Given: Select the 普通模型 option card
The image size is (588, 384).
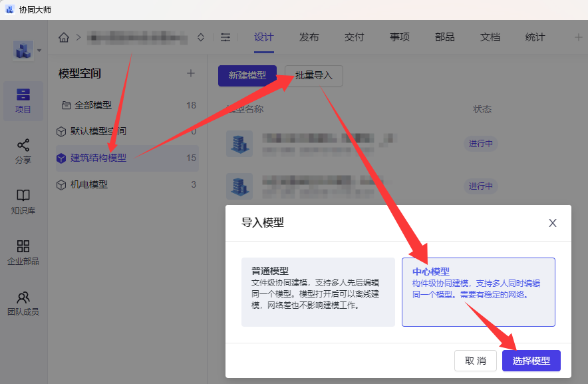Looking at the screenshot, I should click(318, 292).
